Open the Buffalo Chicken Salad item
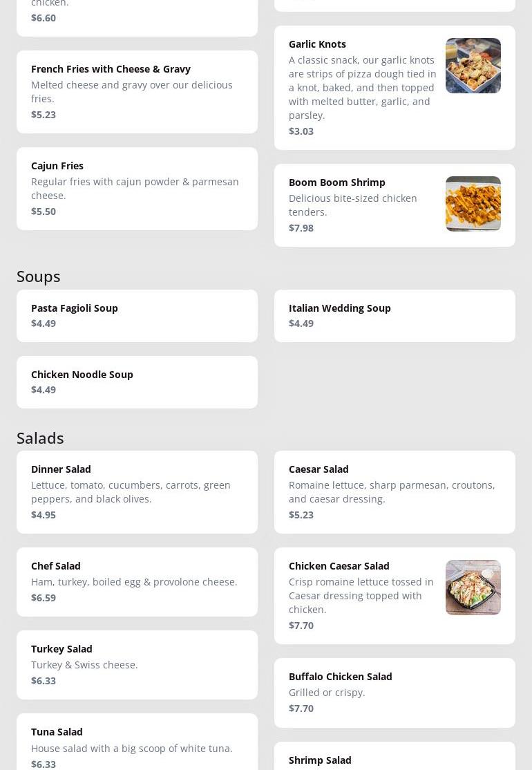This screenshot has height=770, width=532. (x=395, y=693)
